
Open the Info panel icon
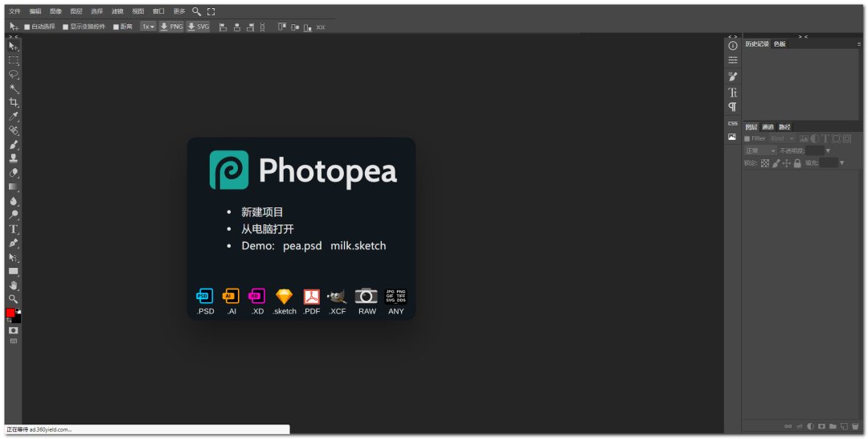coord(732,46)
